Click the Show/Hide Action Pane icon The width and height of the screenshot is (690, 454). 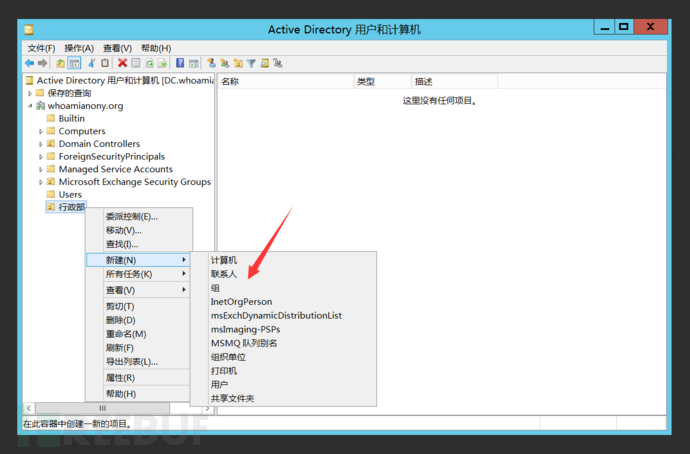194,63
